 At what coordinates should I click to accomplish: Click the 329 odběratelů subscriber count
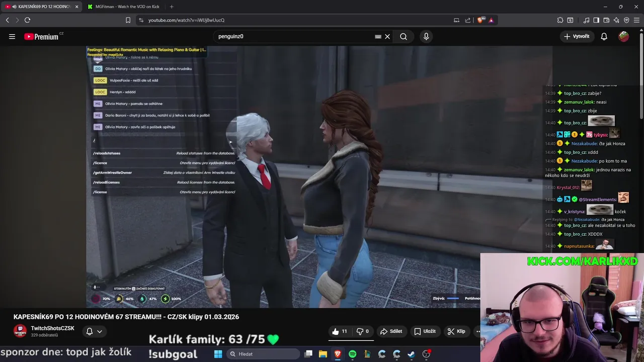click(44, 335)
